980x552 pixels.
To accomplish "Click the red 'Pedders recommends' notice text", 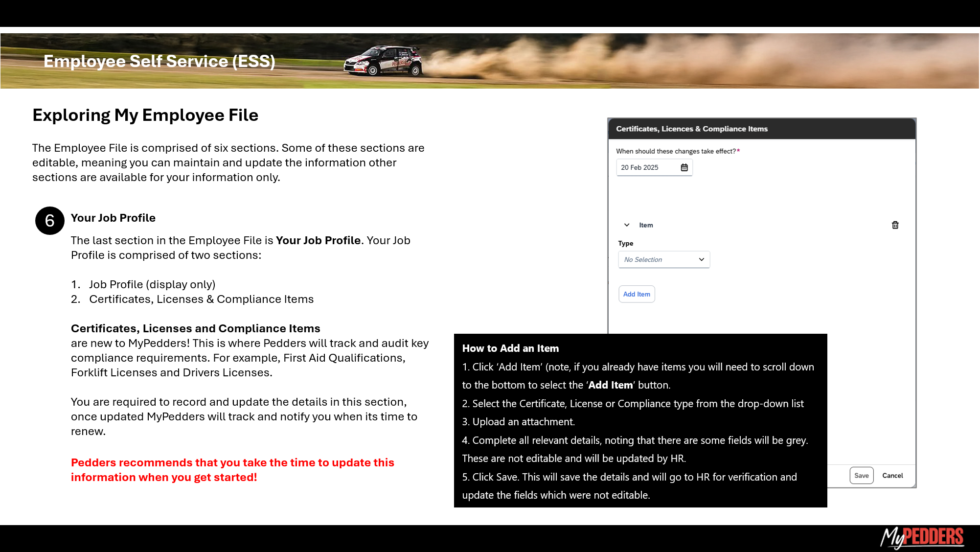I will pyautogui.click(x=232, y=470).
